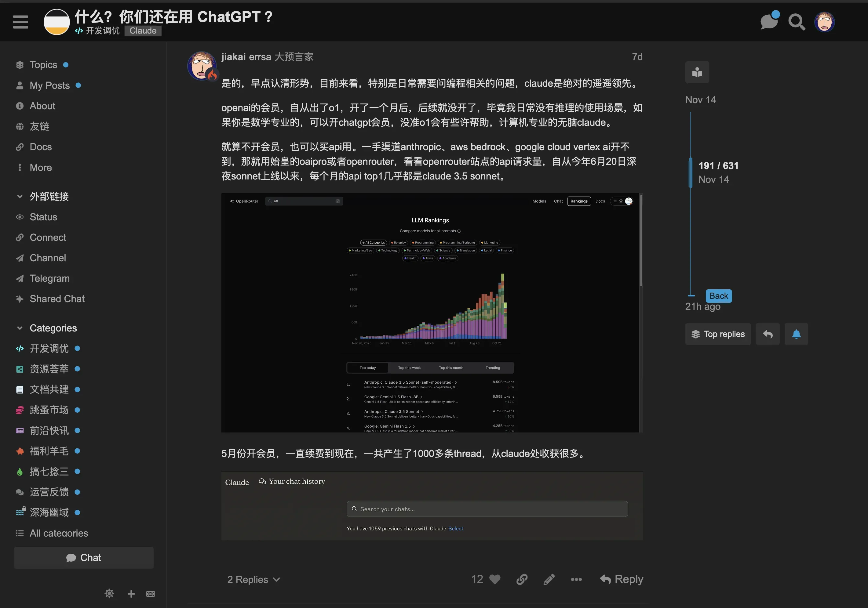The image size is (868, 608).
Task: Click Reply on the post
Action: pos(621,579)
